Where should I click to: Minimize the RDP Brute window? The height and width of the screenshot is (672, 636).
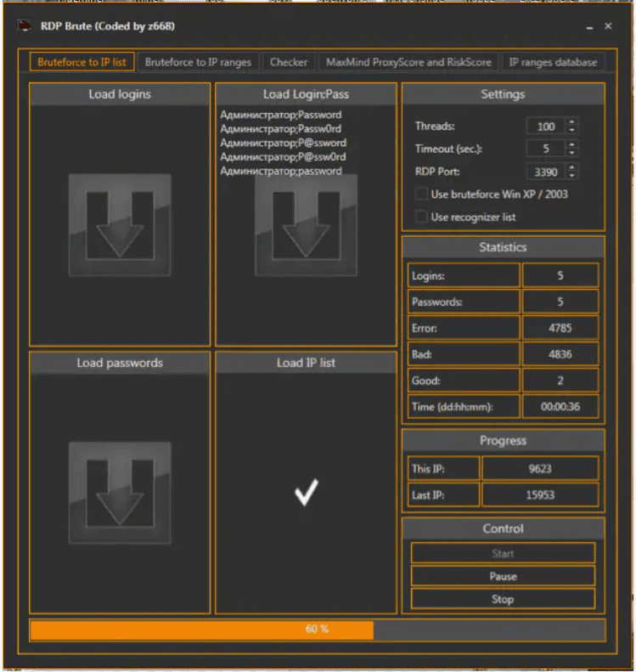590,27
